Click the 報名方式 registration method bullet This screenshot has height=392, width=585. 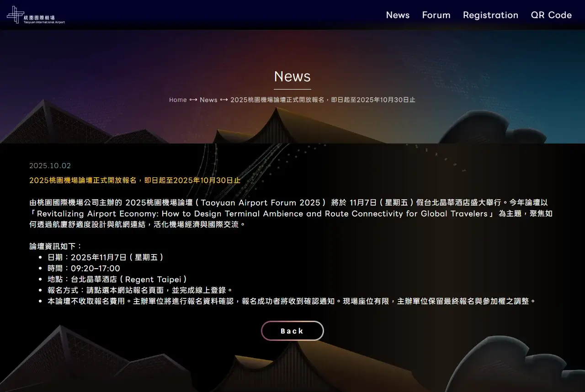[140, 290]
